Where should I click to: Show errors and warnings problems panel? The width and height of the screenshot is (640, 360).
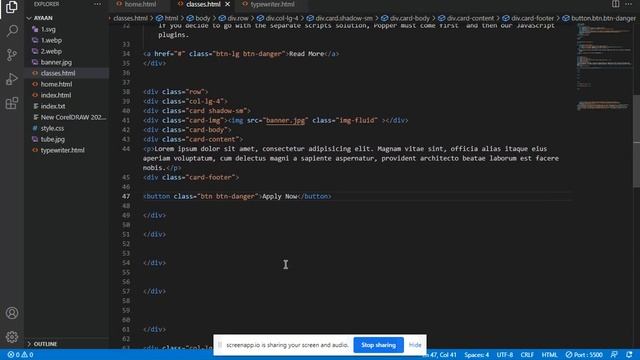[20, 355]
